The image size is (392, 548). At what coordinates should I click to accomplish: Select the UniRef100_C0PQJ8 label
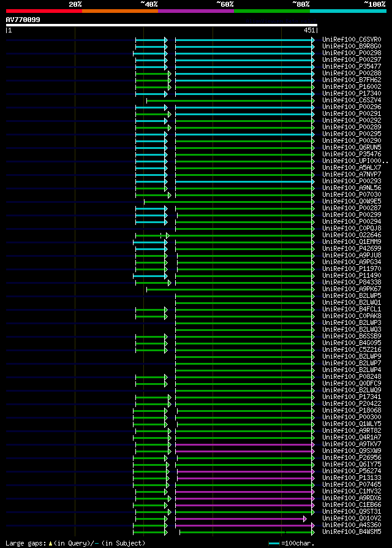point(352,228)
